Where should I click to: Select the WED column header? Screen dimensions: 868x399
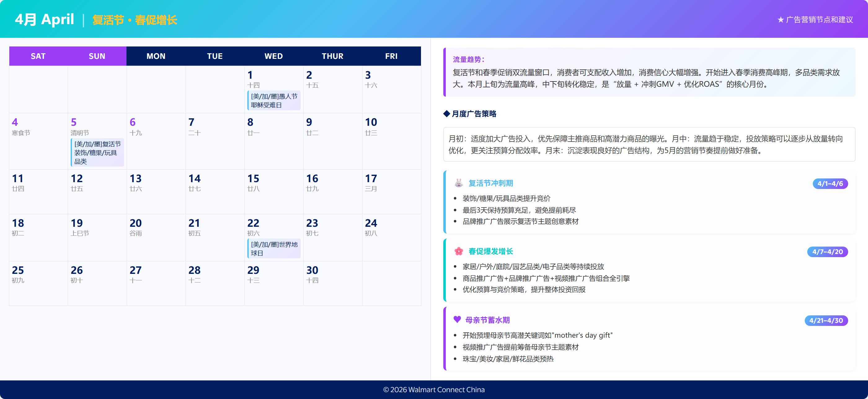coord(274,56)
